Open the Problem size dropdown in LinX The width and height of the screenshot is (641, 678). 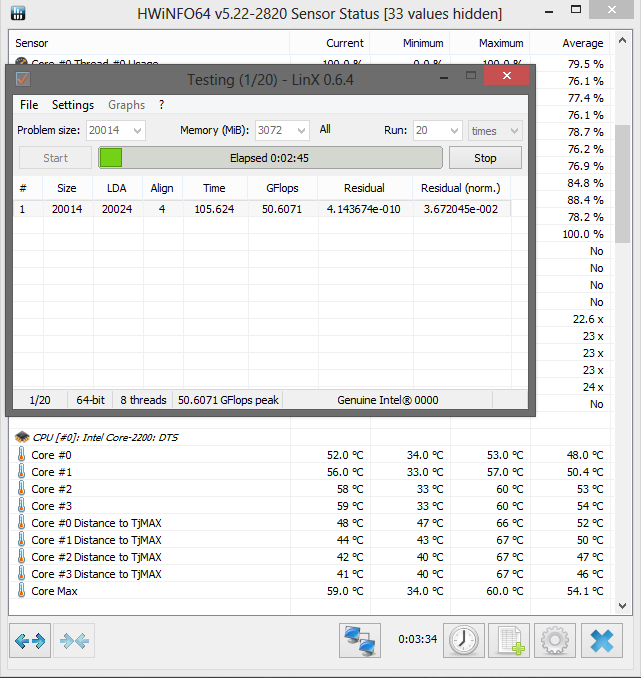coord(115,131)
